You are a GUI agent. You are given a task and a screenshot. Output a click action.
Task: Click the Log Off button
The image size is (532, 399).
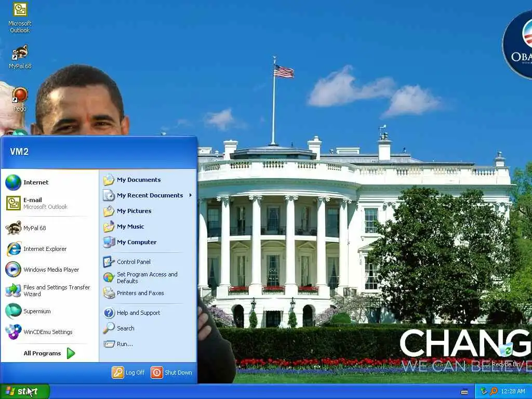pos(128,372)
